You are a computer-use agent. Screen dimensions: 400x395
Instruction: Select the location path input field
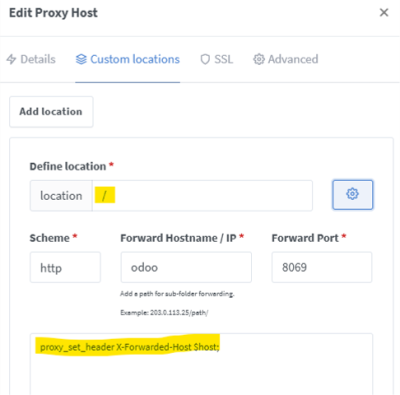(x=202, y=196)
